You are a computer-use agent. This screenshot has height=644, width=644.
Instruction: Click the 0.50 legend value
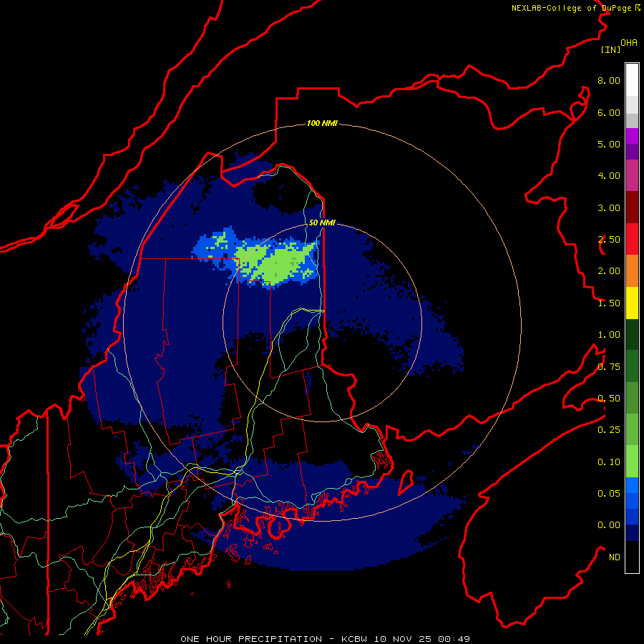[x=609, y=399]
